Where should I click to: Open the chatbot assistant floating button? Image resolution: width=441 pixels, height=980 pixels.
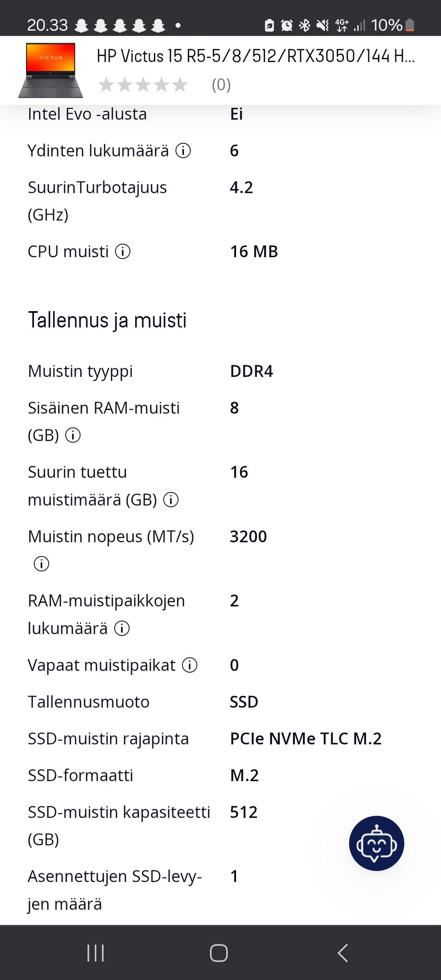(376, 843)
